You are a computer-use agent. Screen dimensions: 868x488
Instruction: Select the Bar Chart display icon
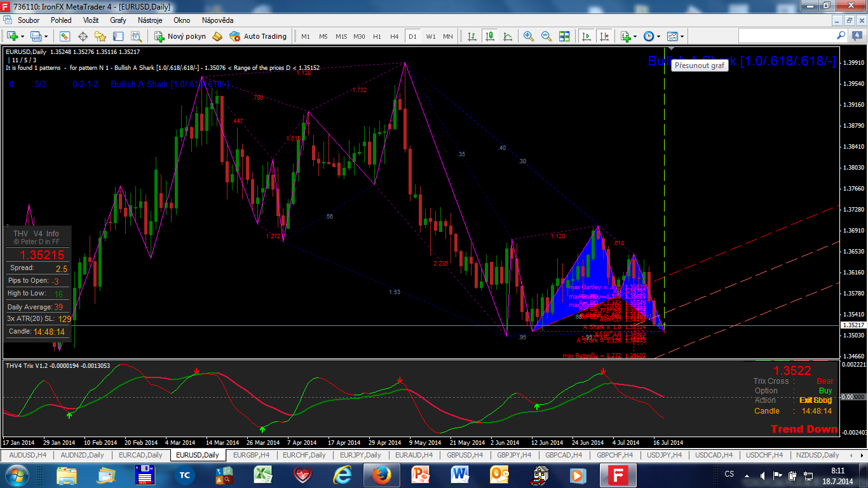pos(471,36)
